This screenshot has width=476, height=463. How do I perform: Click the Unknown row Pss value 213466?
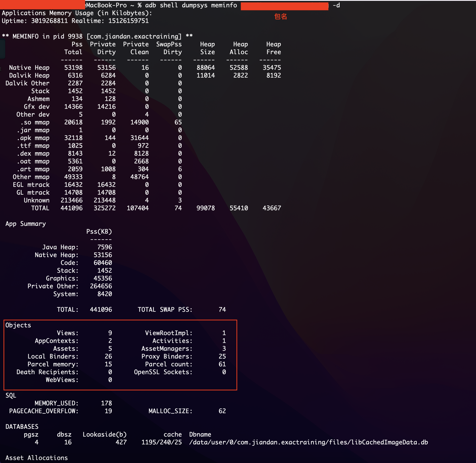point(71,200)
